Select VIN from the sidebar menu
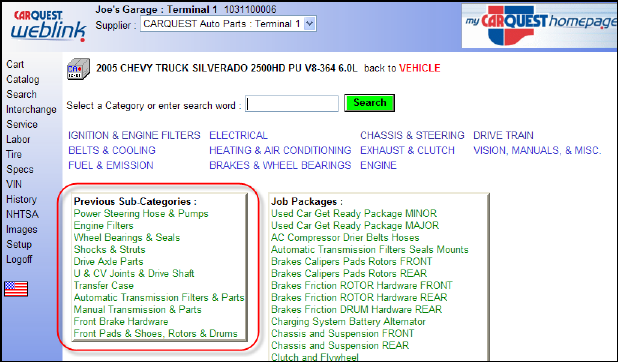618x362 pixels. [x=14, y=184]
